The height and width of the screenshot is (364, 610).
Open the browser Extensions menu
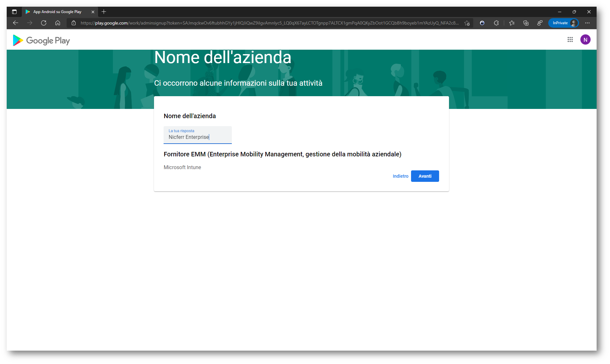pos(496,23)
